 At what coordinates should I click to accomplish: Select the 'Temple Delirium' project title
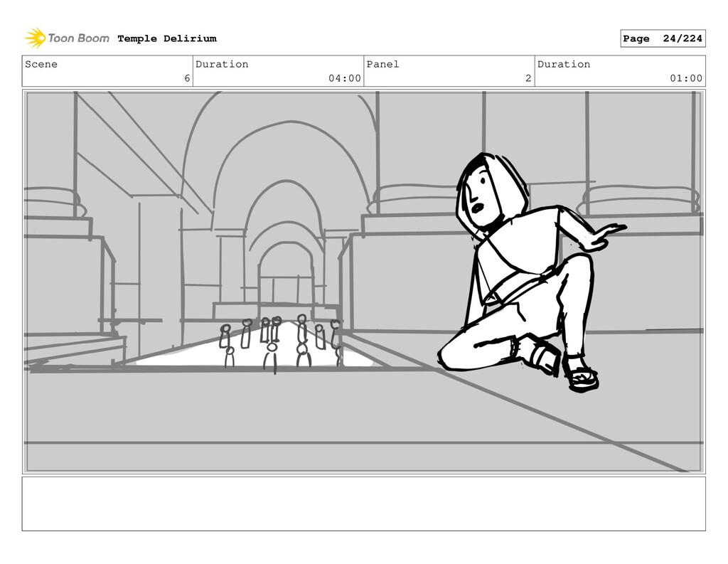(167, 38)
